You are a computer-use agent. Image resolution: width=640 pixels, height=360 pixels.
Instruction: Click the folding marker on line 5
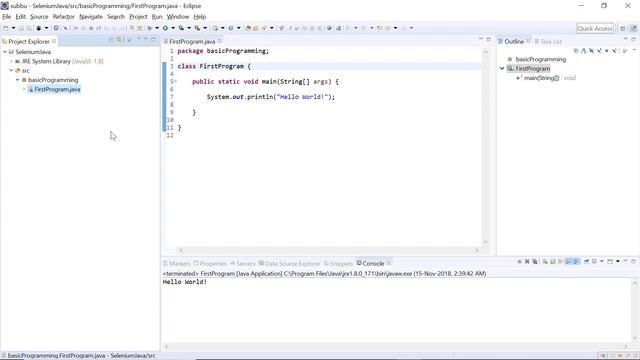pyautogui.click(x=176, y=82)
